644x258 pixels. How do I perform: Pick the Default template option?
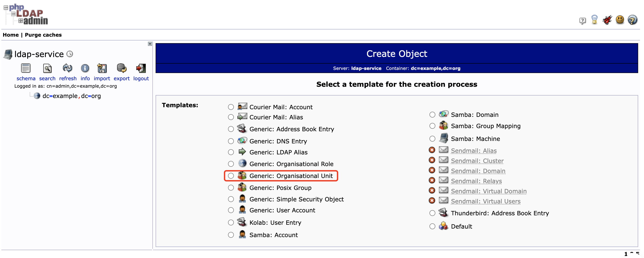coord(432,226)
